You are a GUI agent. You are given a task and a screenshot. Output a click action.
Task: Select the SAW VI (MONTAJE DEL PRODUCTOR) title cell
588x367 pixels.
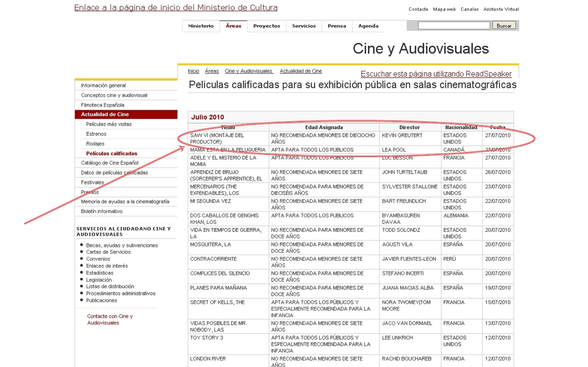click(x=228, y=138)
